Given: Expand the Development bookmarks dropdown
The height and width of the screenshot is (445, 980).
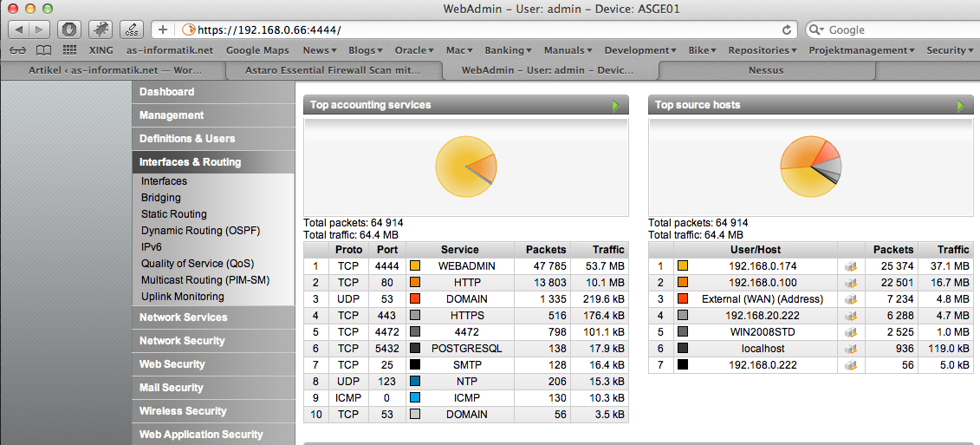Looking at the screenshot, I should (640, 50).
